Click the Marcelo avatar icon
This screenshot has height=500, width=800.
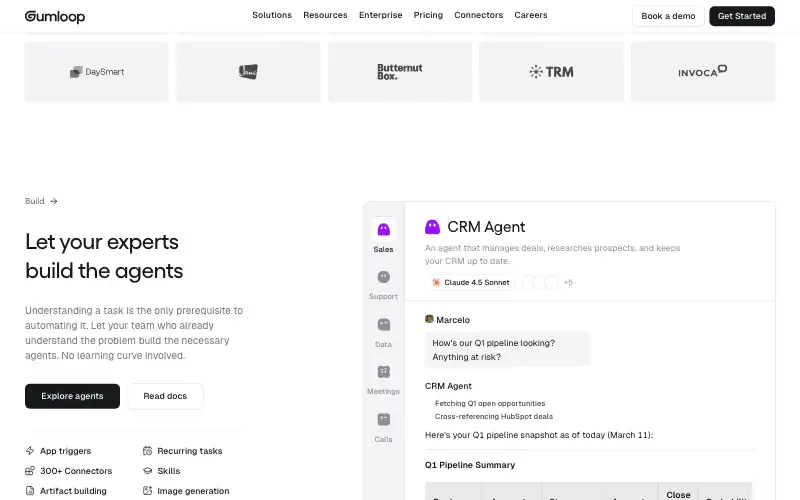(x=429, y=319)
